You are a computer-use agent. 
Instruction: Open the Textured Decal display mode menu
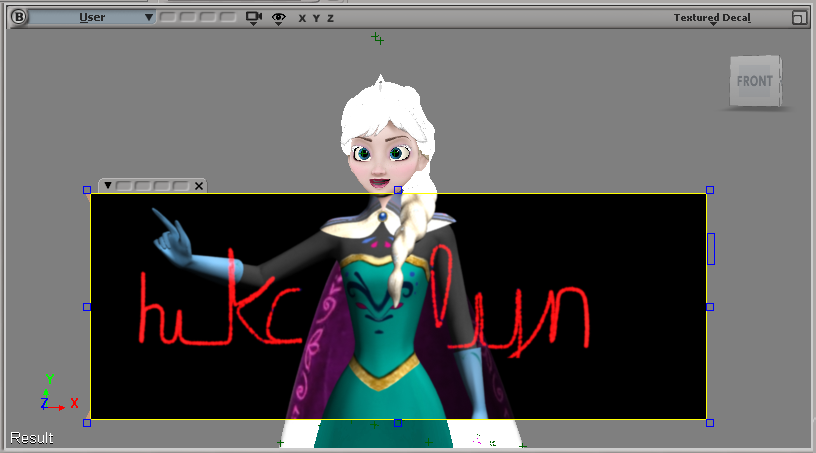coord(712,18)
